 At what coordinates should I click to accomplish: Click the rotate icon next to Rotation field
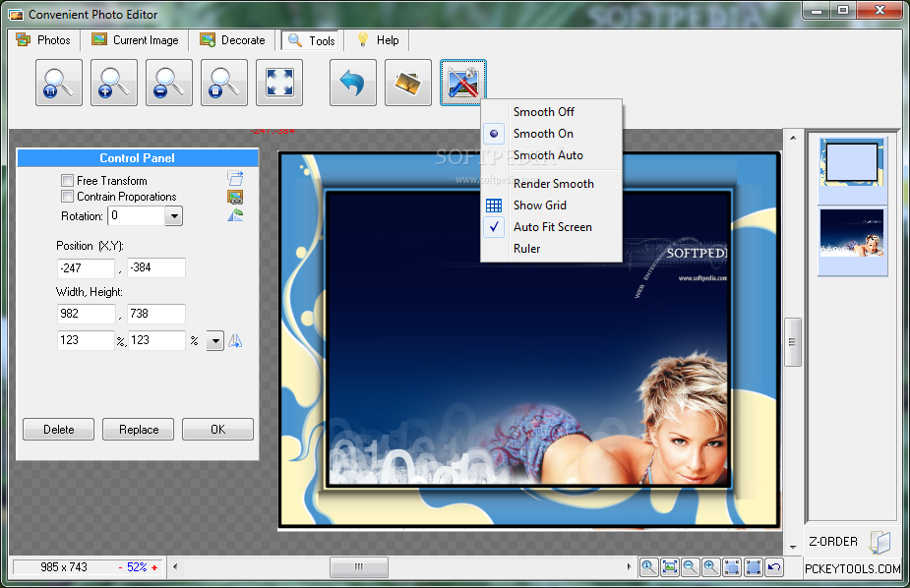[235, 215]
